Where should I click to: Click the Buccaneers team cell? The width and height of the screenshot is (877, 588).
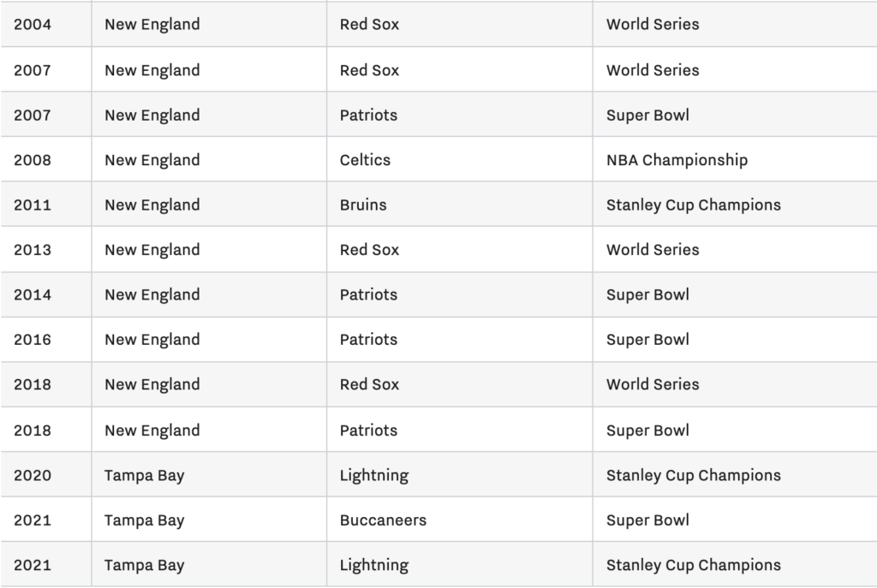[459, 520]
